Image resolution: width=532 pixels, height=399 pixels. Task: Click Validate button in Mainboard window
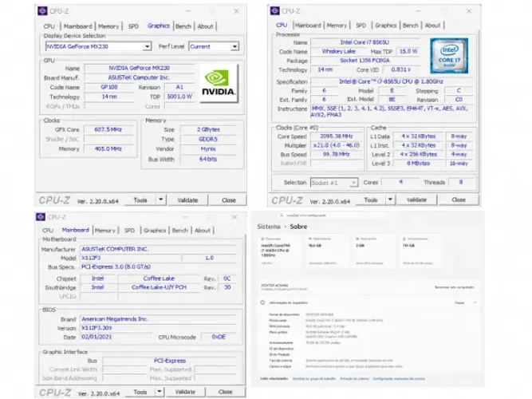click(185, 392)
